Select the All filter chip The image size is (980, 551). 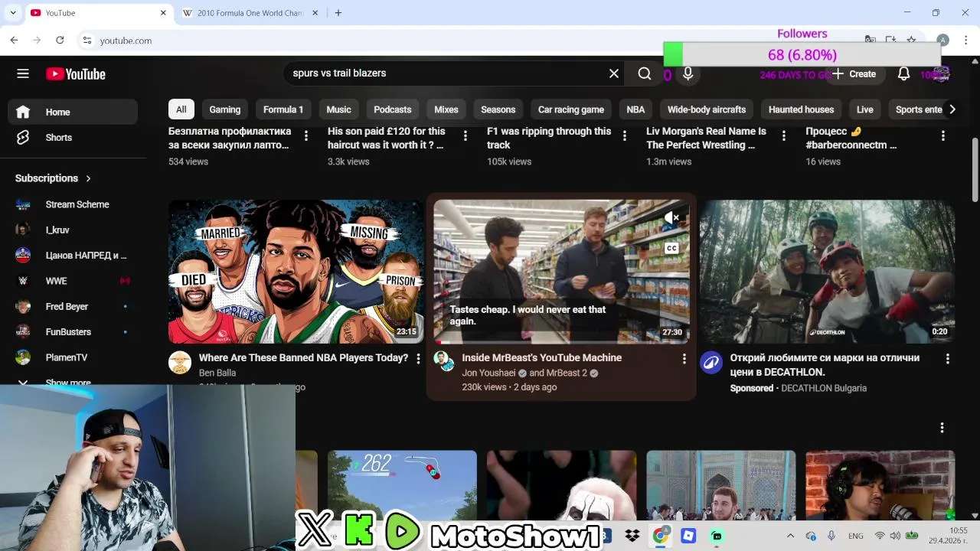181,109
